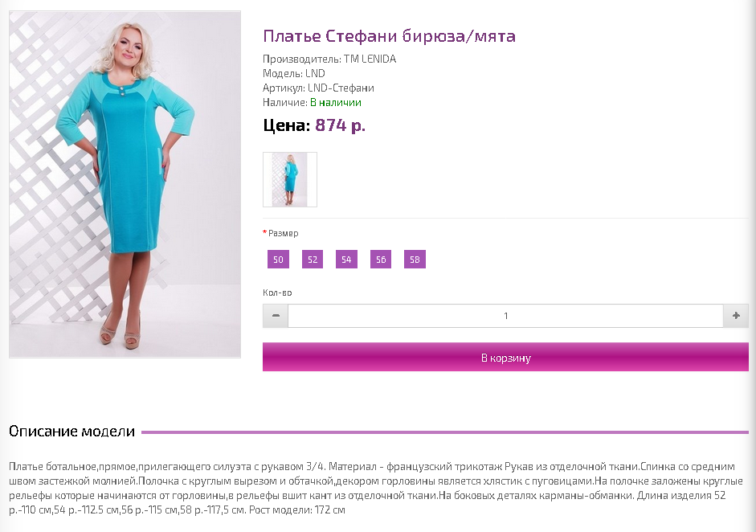
Task: Choose size 58
Action: [x=415, y=260]
